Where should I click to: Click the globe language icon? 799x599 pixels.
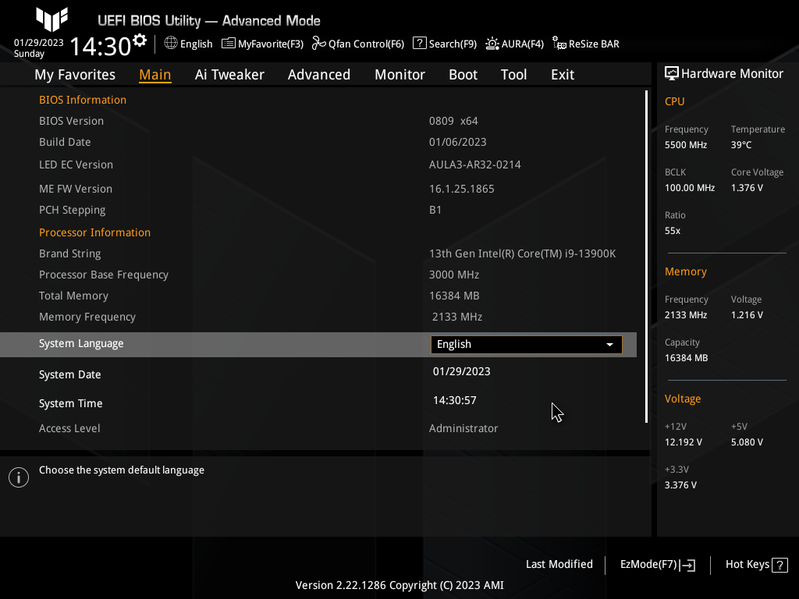pos(171,44)
